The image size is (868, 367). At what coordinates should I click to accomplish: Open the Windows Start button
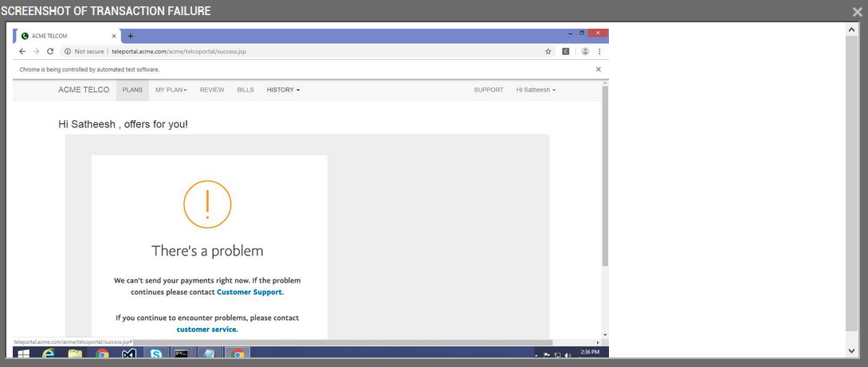[24, 353]
